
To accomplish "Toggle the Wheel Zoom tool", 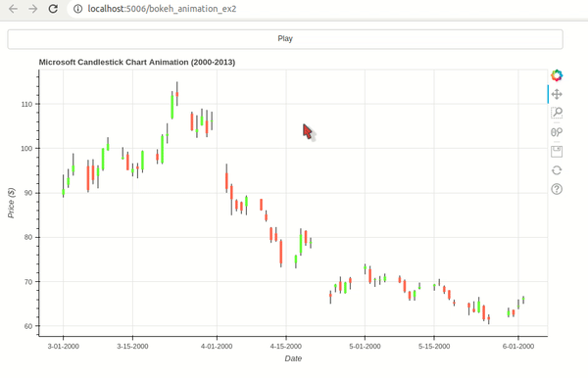I will [x=557, y=132].
